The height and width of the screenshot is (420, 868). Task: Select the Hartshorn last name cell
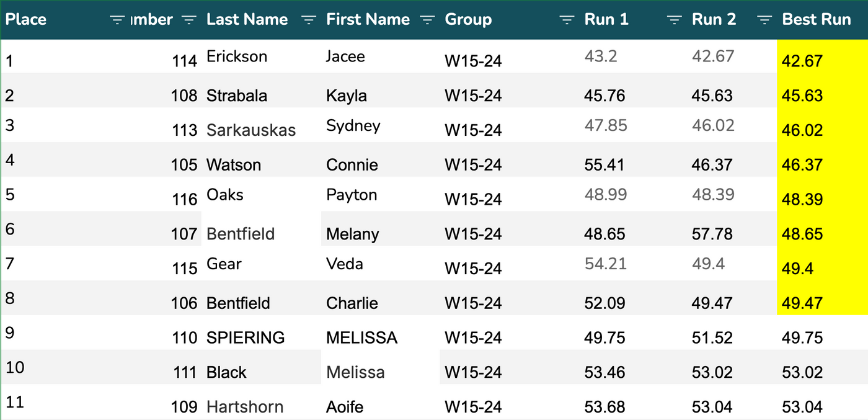pyautogui.click(x=245, y=407)
